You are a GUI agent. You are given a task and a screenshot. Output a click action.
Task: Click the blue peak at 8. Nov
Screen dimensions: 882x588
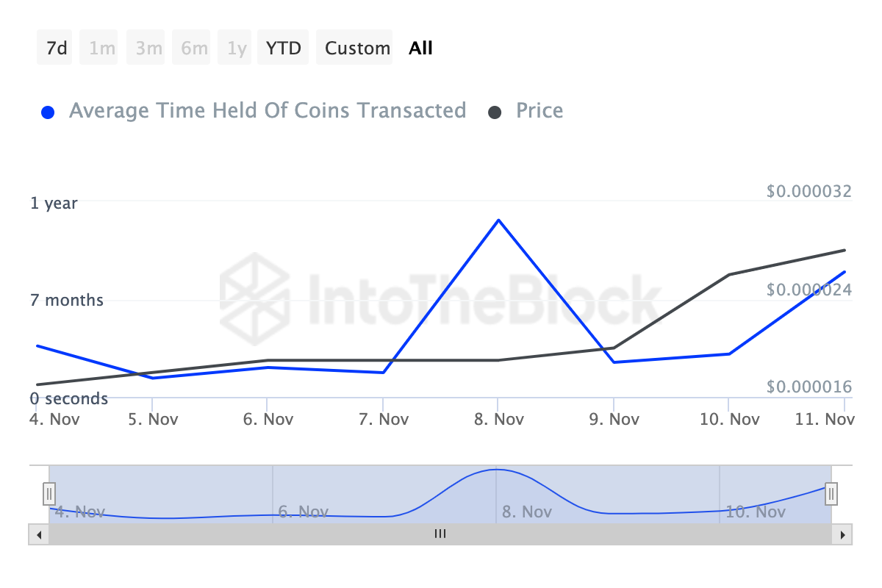498,220
